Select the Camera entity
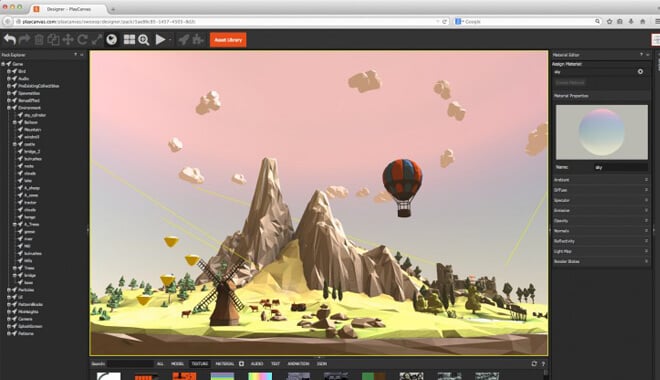 point(25,319)
